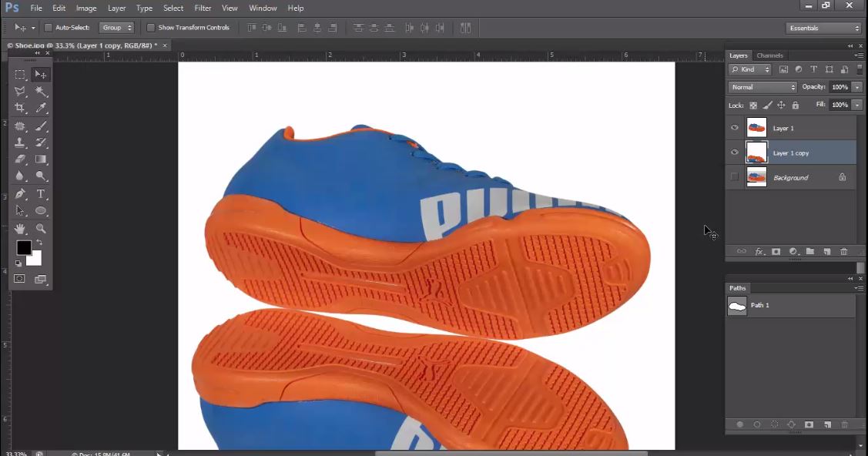This screenshot has width=868, height=456.
Task: Select the Dodge tool
Action: (40, 176)
